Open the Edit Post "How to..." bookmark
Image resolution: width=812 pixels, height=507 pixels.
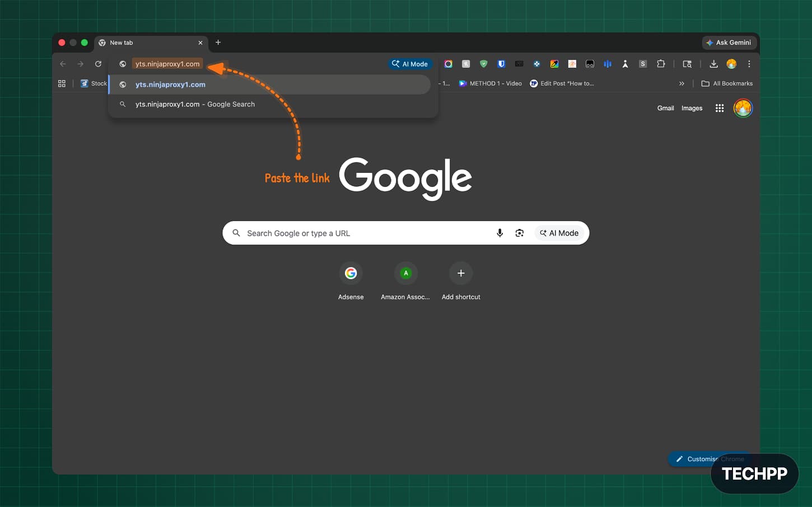(562, 83)
